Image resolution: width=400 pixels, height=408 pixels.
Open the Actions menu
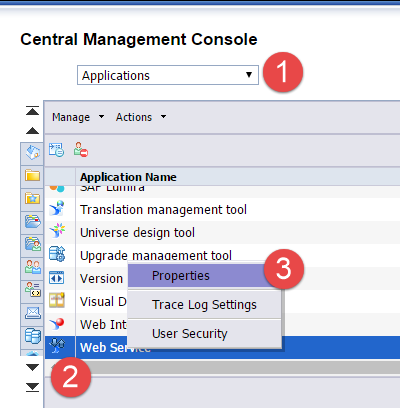(141, 117)
